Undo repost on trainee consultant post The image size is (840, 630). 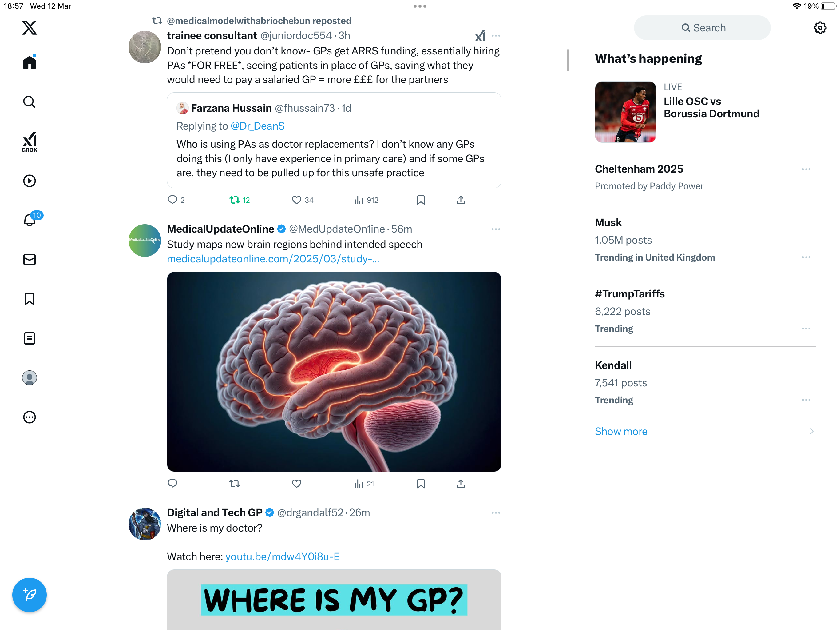click(x=239, y=200)
